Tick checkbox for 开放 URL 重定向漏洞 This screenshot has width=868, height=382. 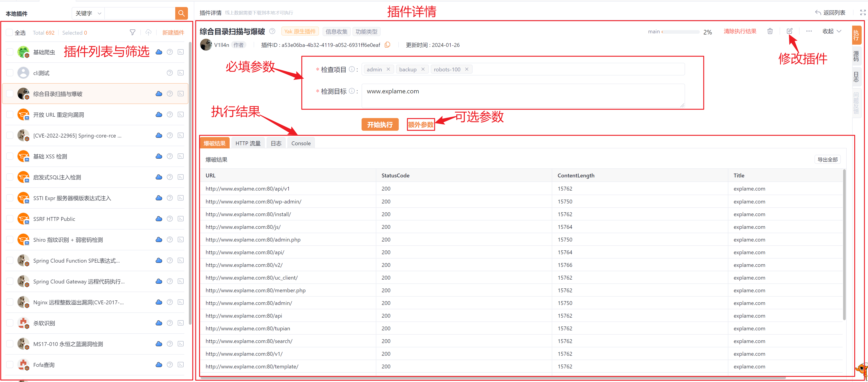[x=10, y=115]
